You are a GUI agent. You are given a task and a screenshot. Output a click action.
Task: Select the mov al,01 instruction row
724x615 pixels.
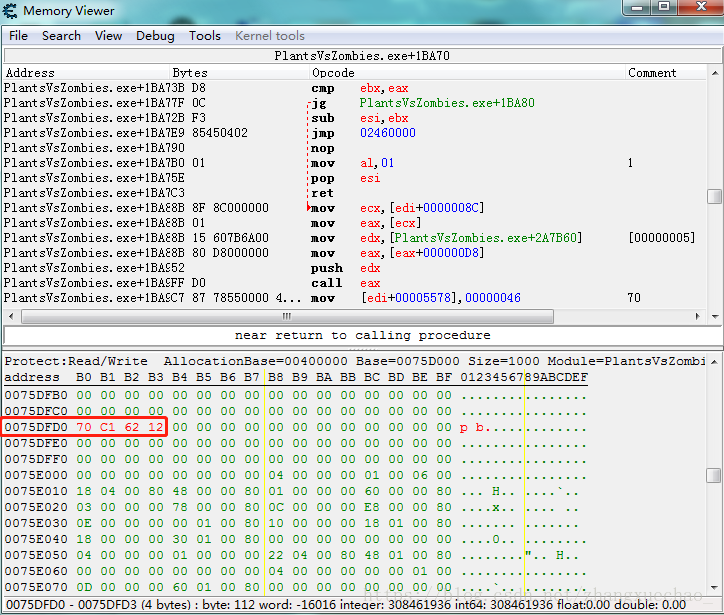pyautogui.click(x=355, y=163)
